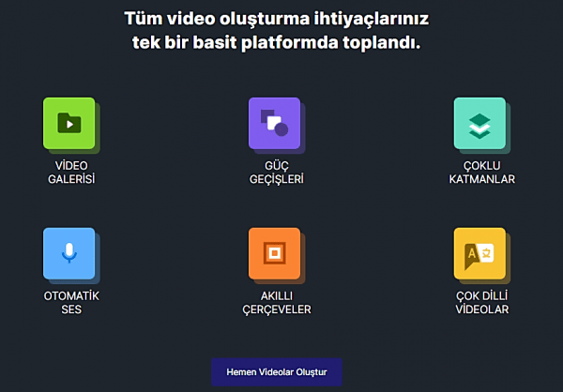The image size is (563, 392).
Task: Select the teal Çoklu Katmanlar layers icon
Action: [x=480, y=123]
